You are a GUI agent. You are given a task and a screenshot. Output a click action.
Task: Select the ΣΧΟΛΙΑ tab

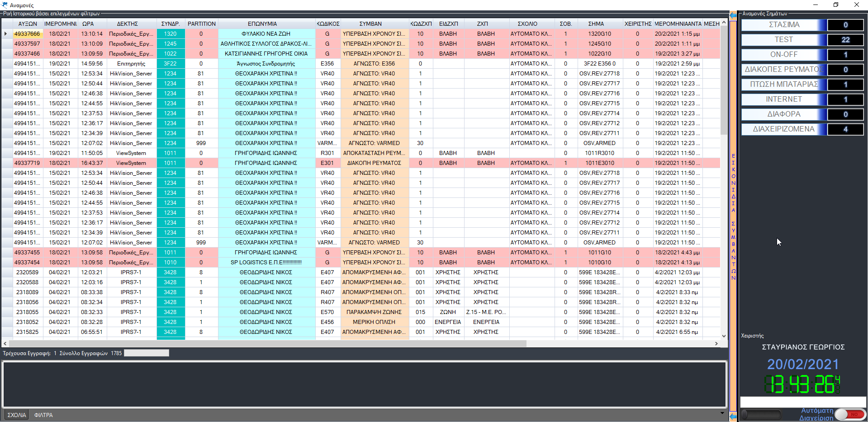click(17, 415)
